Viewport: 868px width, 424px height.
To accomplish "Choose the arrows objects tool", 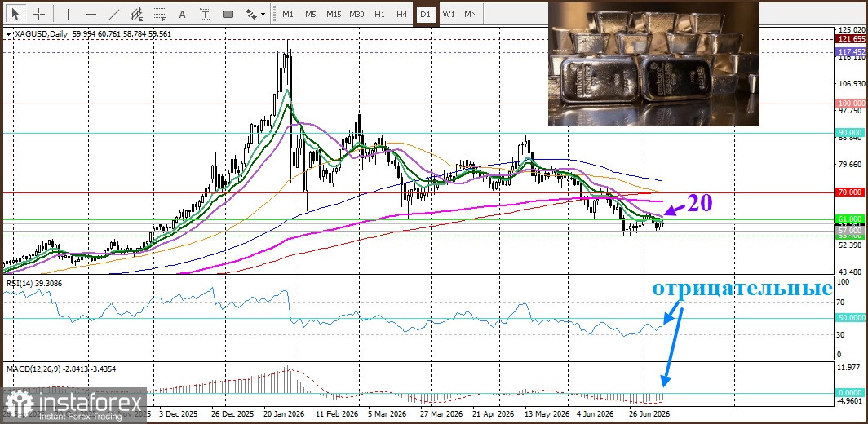I will click(250, 14).
